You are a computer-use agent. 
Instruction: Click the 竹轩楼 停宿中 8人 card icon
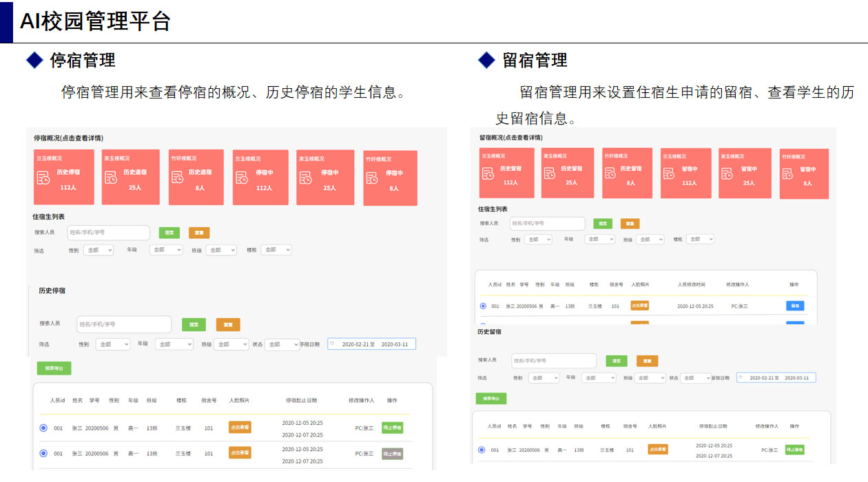coord(372,178)
